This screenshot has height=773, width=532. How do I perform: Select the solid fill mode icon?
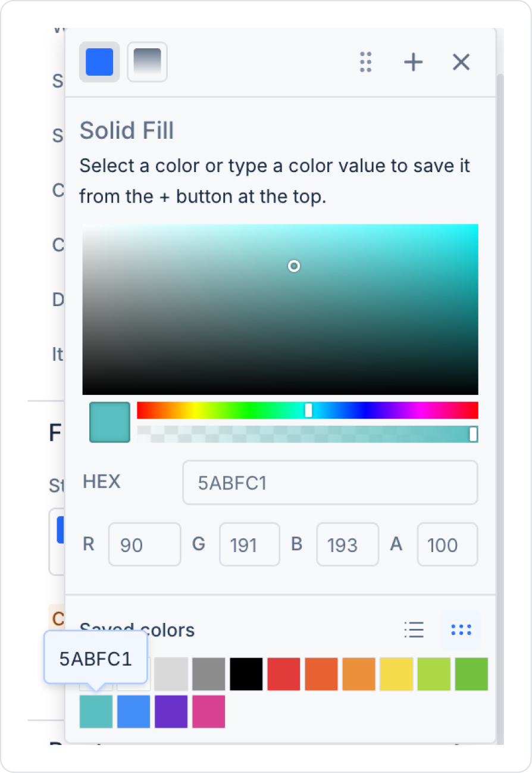(99, 62)
